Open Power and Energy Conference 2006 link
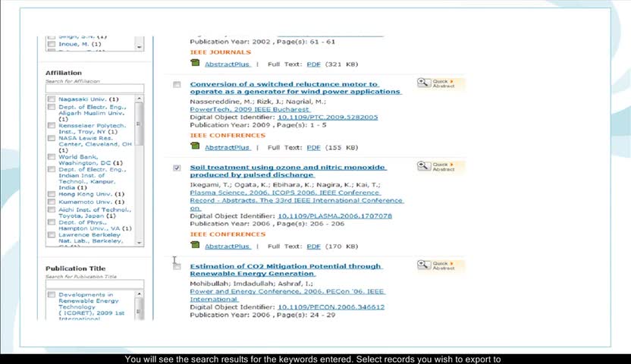631x364 pixels. click(x=287, y=295)
